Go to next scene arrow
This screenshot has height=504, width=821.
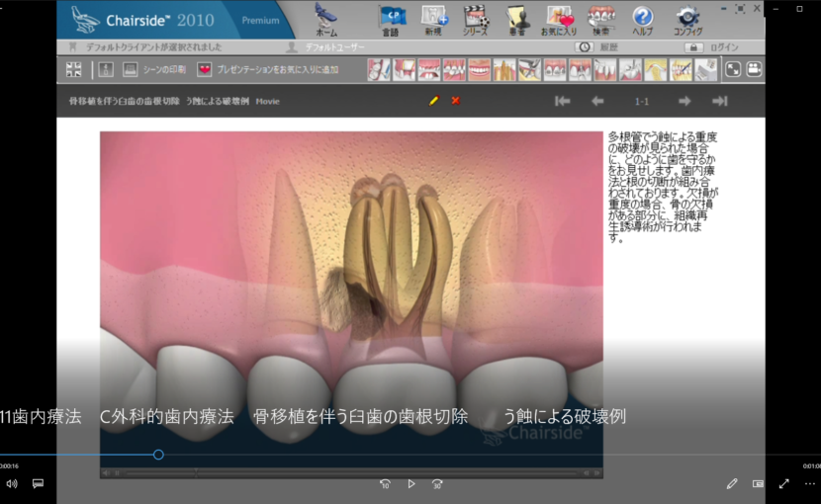684,101
